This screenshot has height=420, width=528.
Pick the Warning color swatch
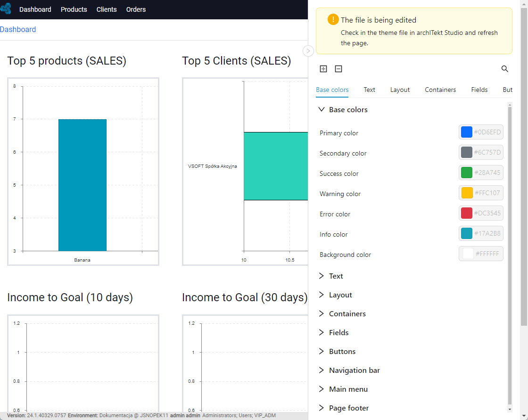466,193
